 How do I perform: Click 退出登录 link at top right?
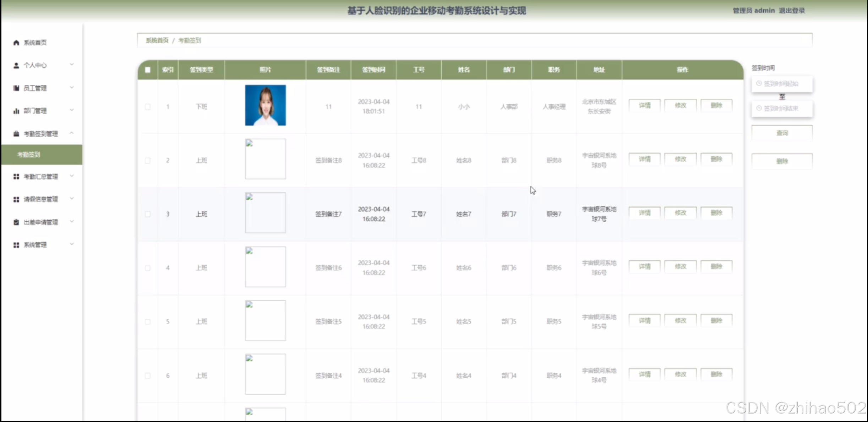792,11
